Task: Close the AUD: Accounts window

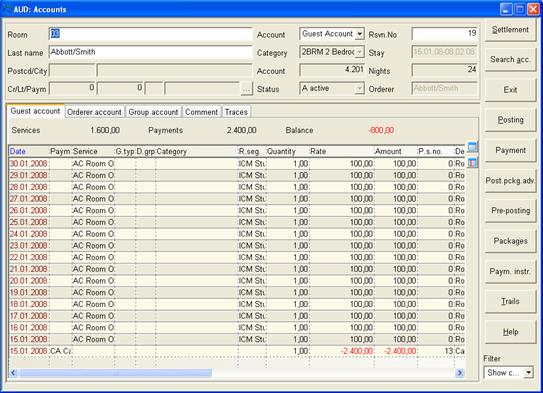Action: coord(533,9)
